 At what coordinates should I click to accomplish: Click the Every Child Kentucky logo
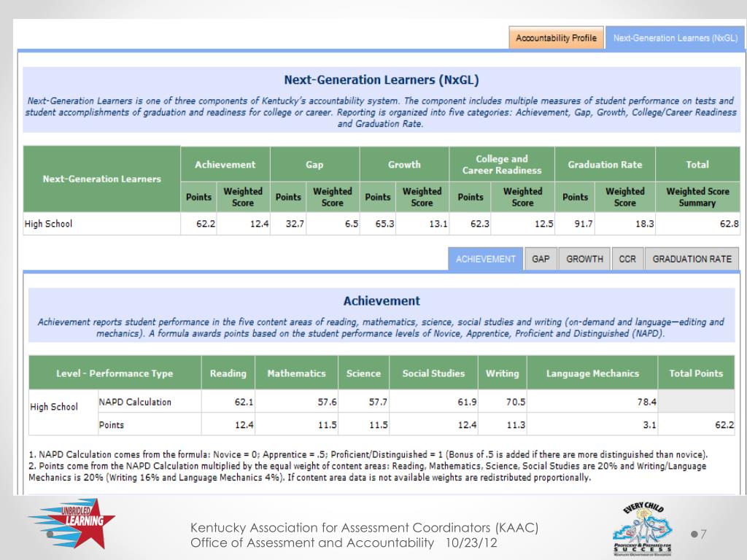click(643, 529)
